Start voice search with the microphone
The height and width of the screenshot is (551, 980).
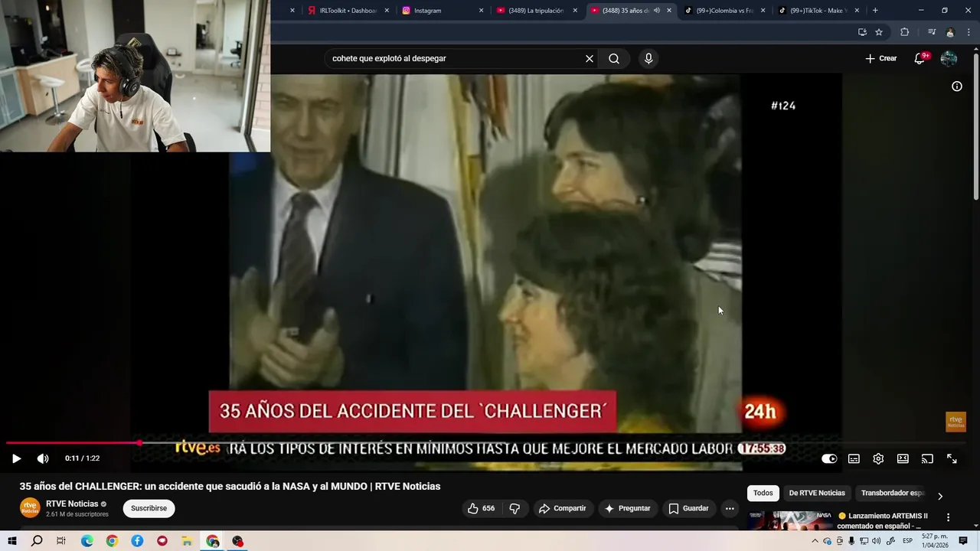point(648,59)
